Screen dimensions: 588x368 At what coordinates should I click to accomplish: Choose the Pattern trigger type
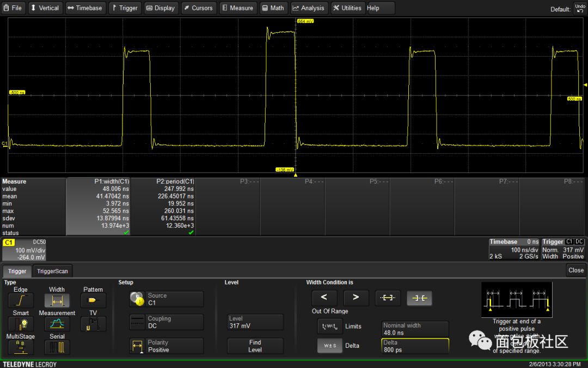point(93,300)
